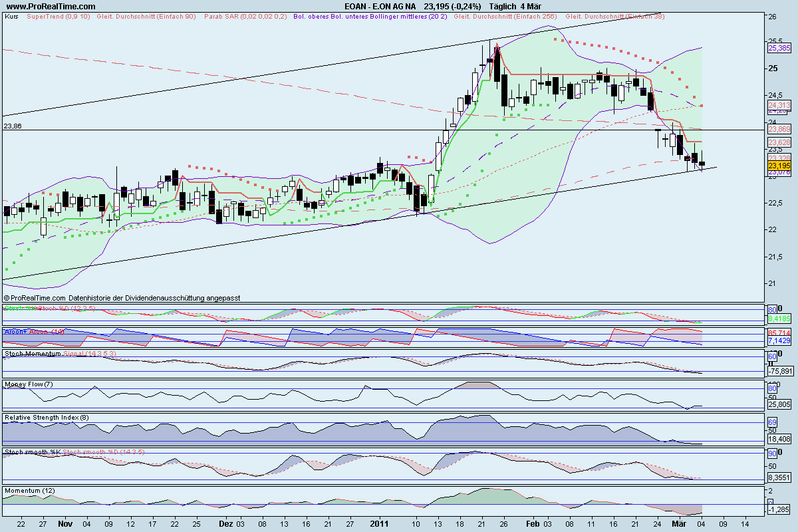This screenshot has height=532, width=798.
Task: Select the "SuperTrend (0,9 10)" indicator label
Action: click(58, 15)
